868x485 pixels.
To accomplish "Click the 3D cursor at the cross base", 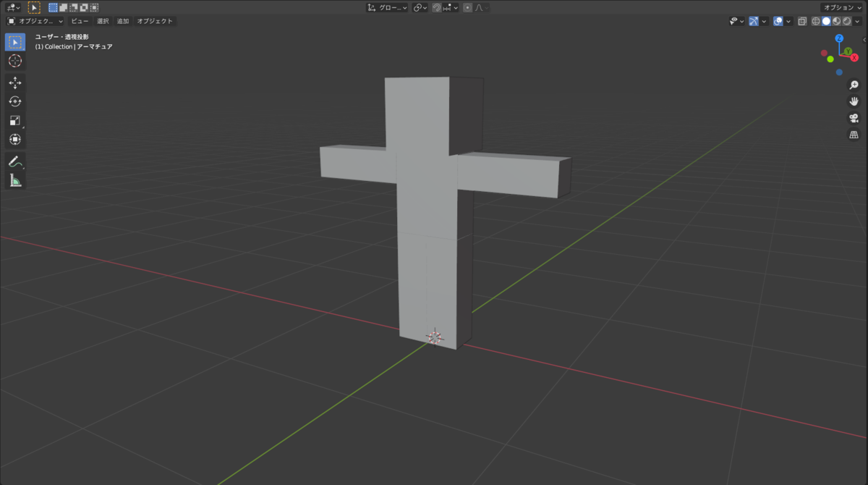I will click(435, 337).
